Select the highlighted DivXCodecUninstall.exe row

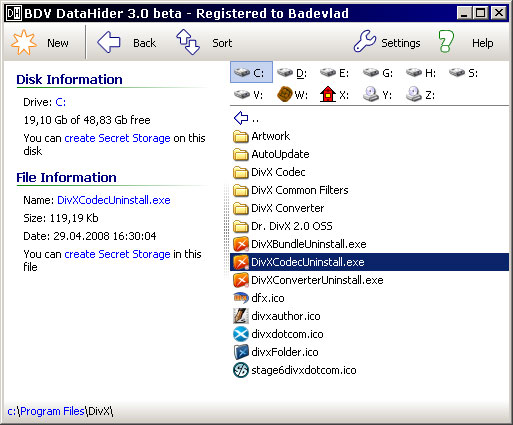point(369,262)
